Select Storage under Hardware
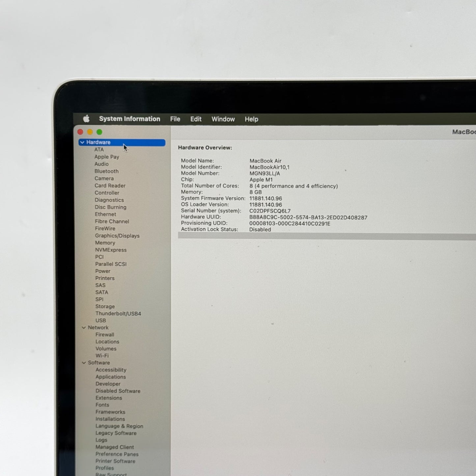The image size is (476, 476). pos(105,306)
